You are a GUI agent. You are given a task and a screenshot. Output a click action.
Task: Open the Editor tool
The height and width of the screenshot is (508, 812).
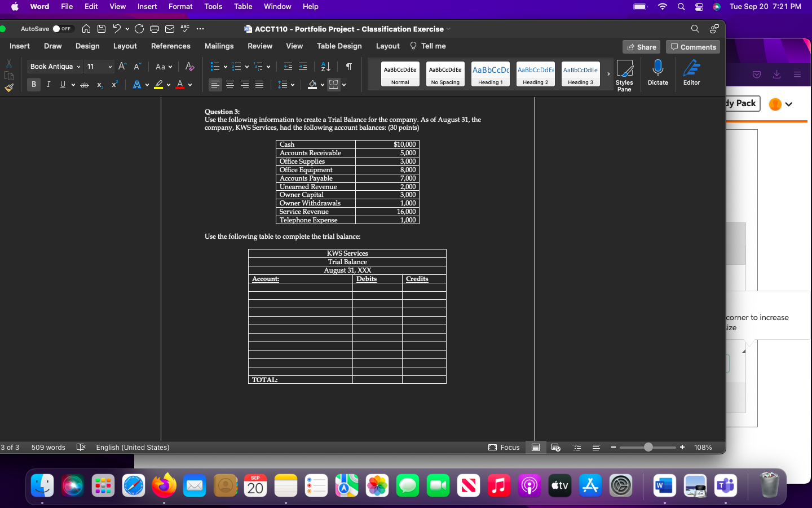(x=691, y=72)
